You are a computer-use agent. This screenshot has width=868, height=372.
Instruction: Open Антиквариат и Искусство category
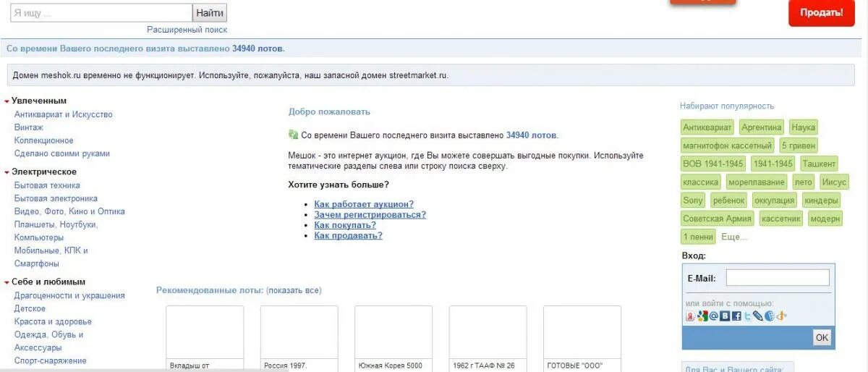(x=64, y=114)
